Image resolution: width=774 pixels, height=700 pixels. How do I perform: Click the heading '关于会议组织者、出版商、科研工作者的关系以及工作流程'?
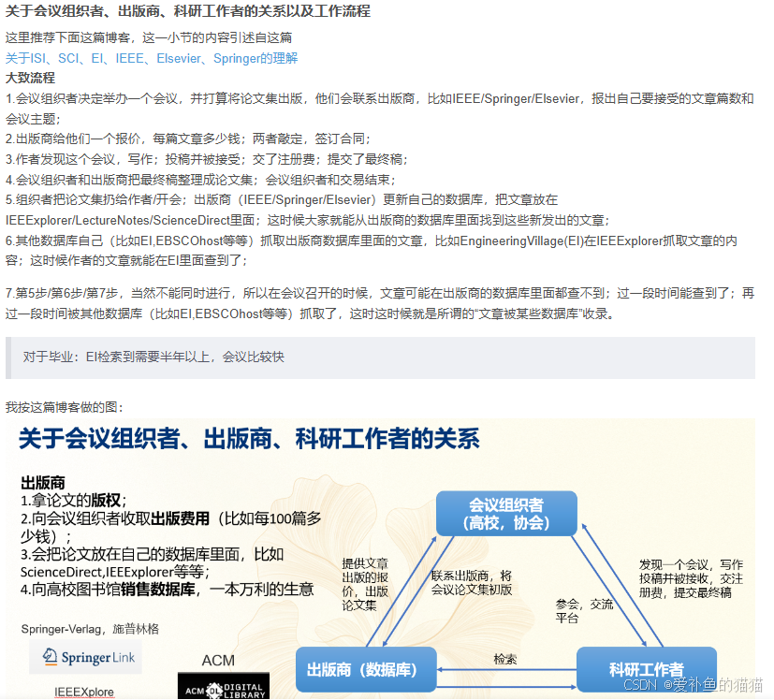(x=188, y=11)
